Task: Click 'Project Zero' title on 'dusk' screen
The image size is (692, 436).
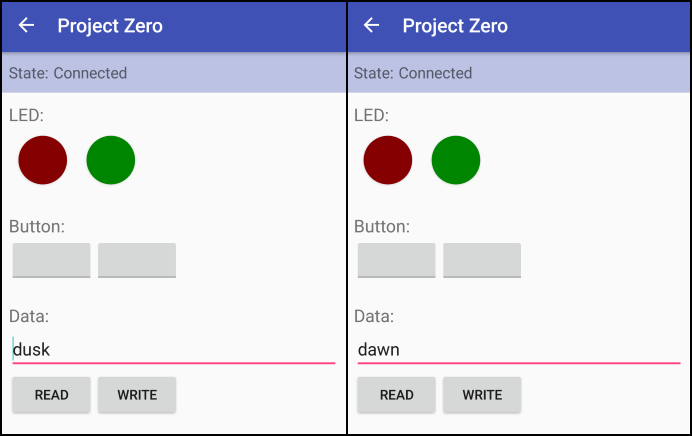Action: coord(110,26)
